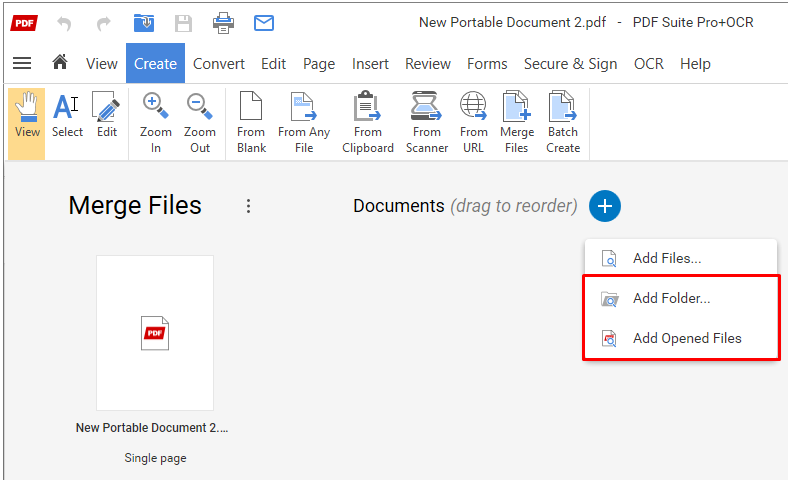788x480 pixels.
Task: Click the red PDF application logo
Action: coord(24,23)
